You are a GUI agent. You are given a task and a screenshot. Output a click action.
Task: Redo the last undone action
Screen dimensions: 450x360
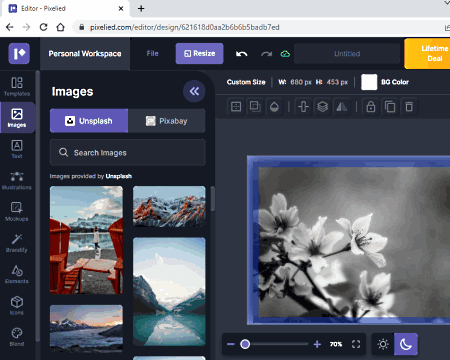coord(266,54)
